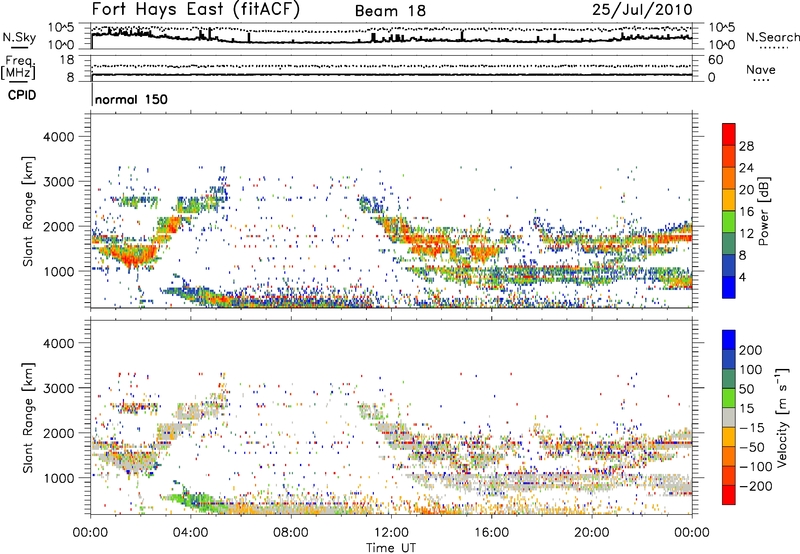The image size is (800, 554).
Task: Select the "Beam 18" header label
Action: 390,11
